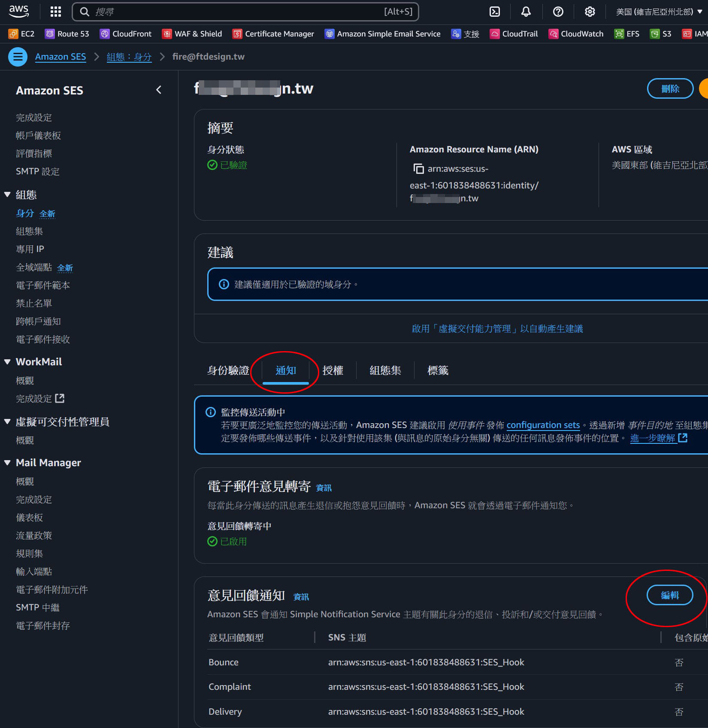708x728 pixels.
Task: Follow the Amazon SES breadcrumb link
Action: click(x=61, y=57)
